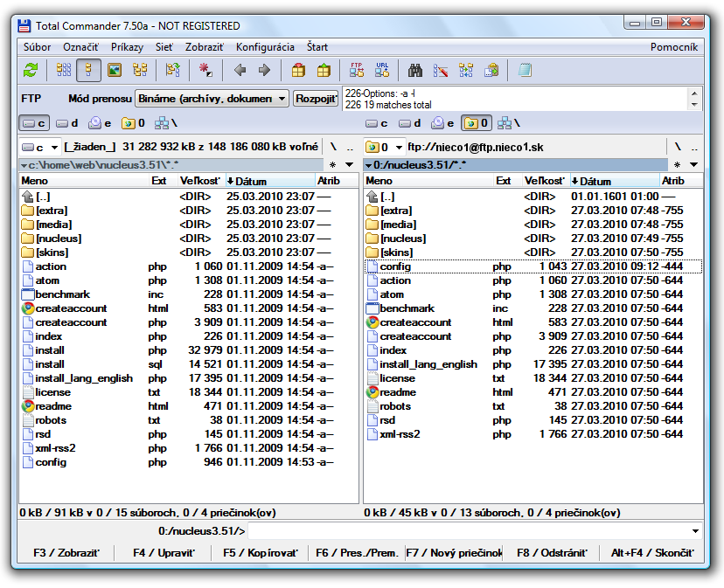Open the left panel drive selector dropdown

pyautogui.click(x=39, y=148)
